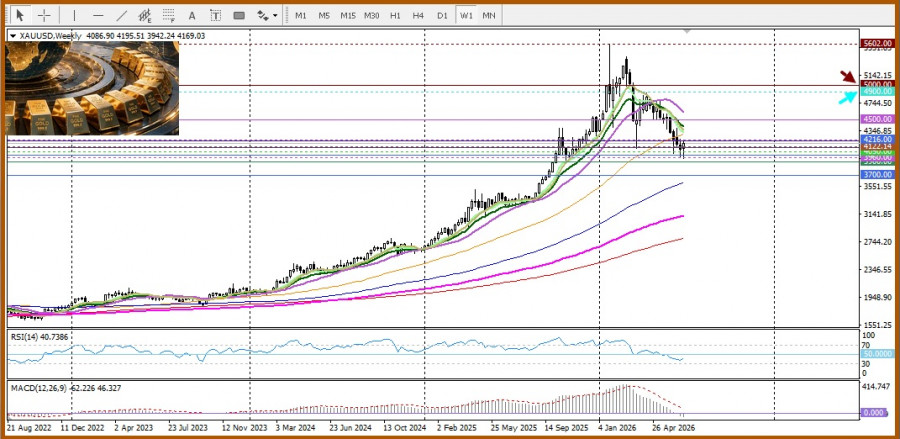Select the Fibonacci retracement tool
This screenshot has height=439, width=900.
click(168, 15)
